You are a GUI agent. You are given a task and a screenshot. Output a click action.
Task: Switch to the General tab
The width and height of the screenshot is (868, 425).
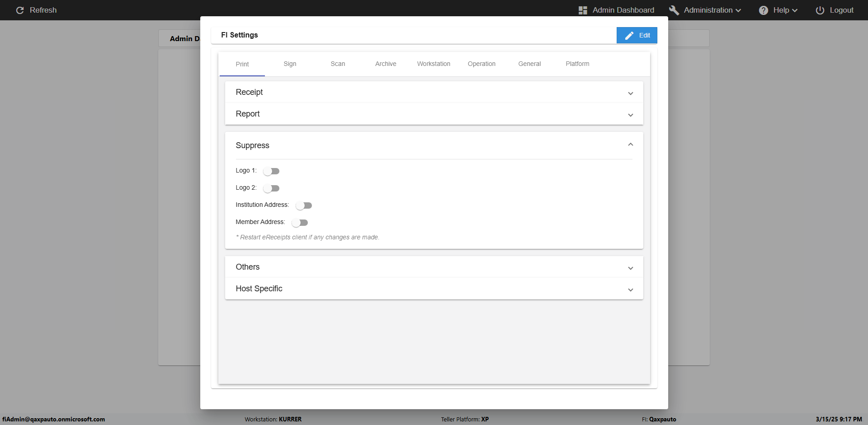[x=529, y=64]
